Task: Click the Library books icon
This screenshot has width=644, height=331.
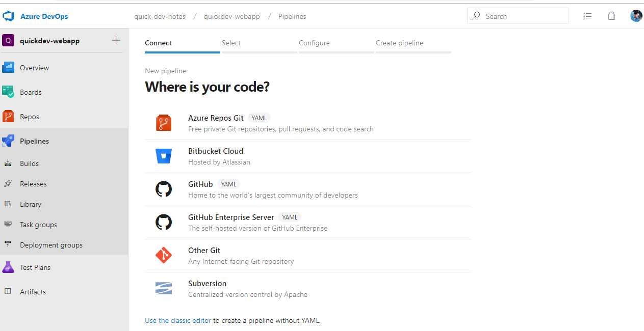Action: click(x=8, y=204)
